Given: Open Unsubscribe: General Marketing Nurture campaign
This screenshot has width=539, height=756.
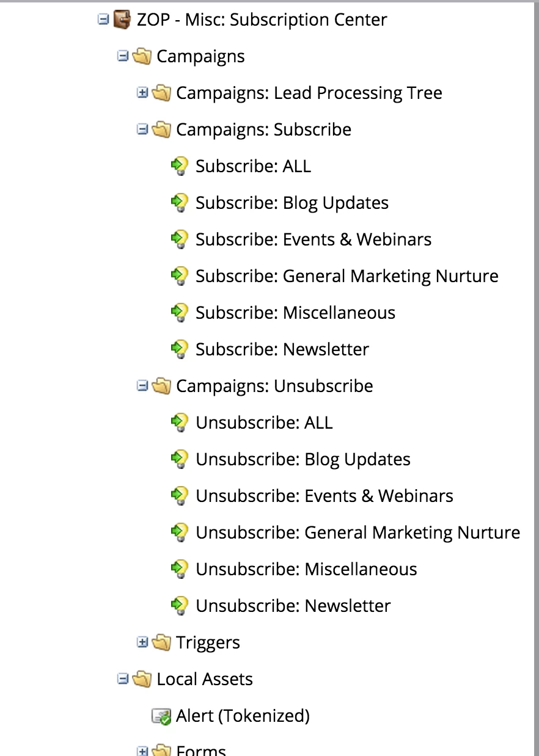Looking at the screenshot, I should pyautogui.click(x=358, y=532).
